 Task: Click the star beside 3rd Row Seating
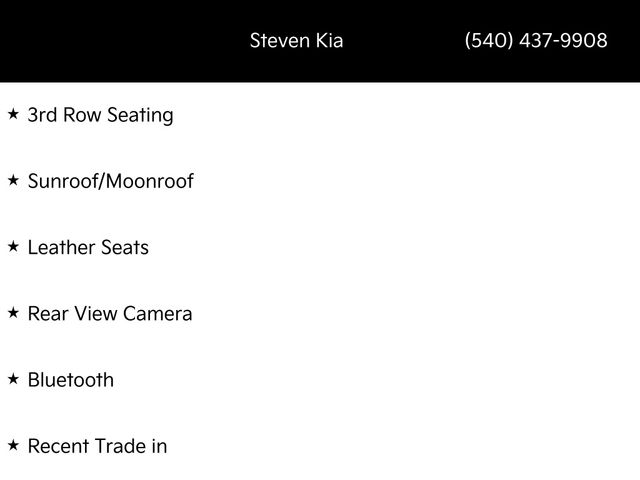pyautogui.click(x=13, y=115)
